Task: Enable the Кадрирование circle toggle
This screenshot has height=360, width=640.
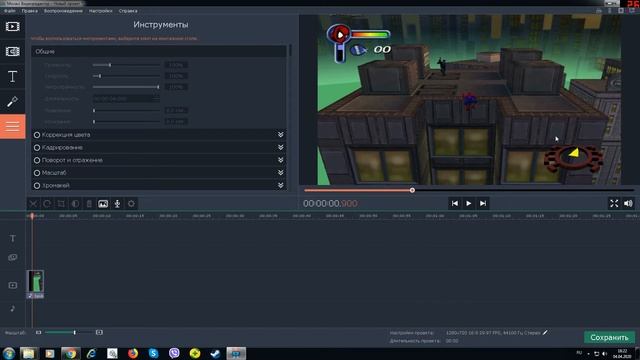Action: point(37,147)
